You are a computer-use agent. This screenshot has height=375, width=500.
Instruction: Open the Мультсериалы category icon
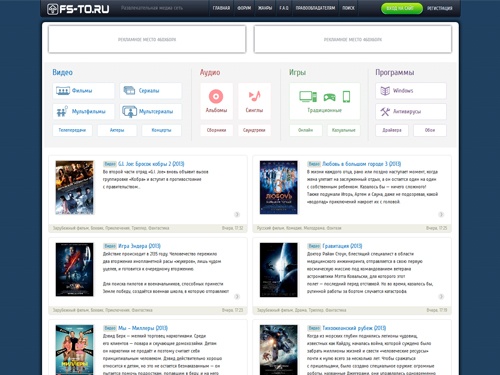pos(129,111)
